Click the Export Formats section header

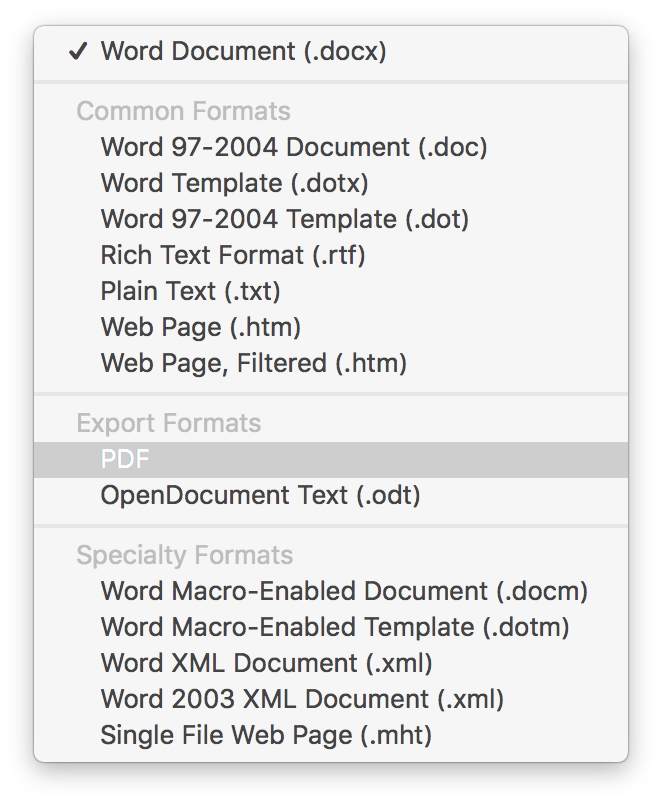click(169, 424)
